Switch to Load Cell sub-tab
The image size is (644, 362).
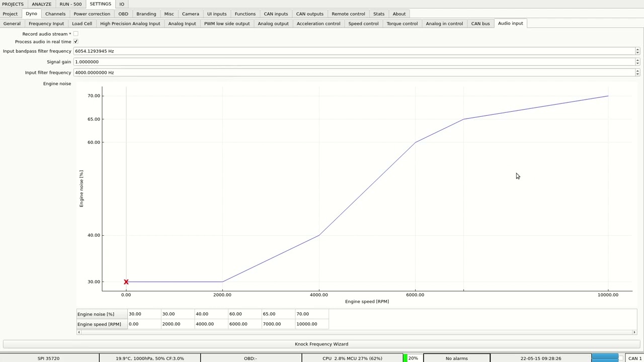pyautogui.click(x=82, y=24)
